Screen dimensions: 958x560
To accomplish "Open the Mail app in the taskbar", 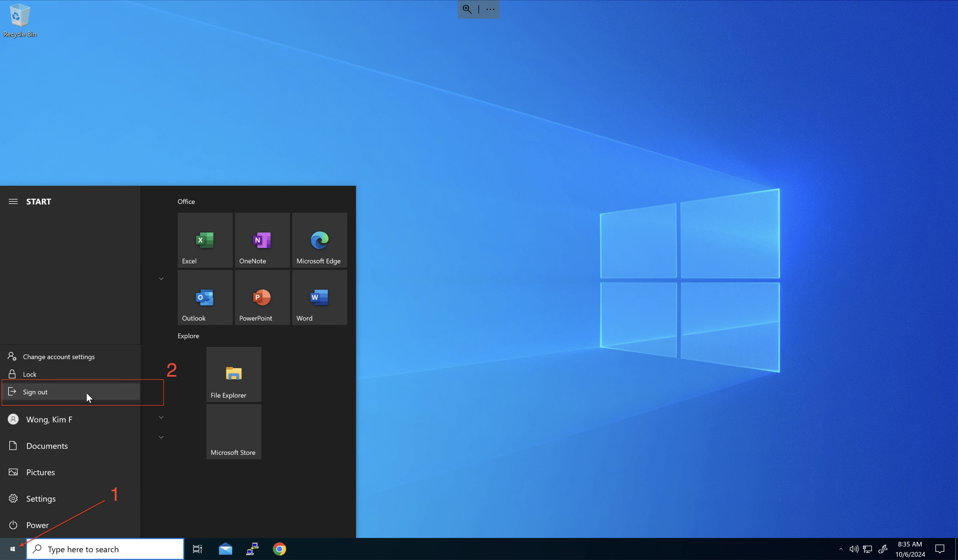I will 225,549.
